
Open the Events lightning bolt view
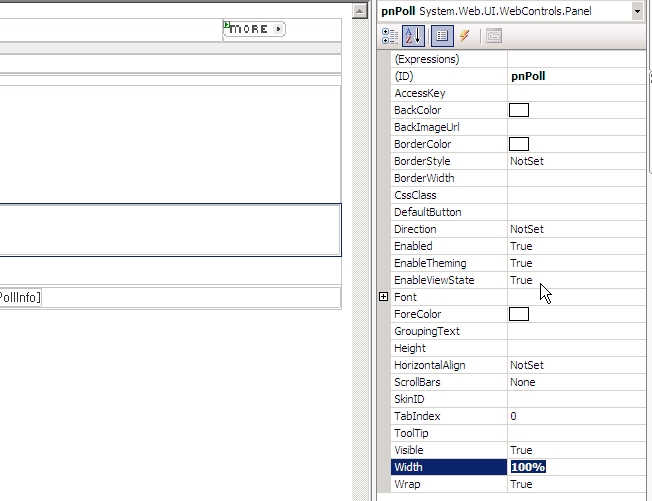464,36
